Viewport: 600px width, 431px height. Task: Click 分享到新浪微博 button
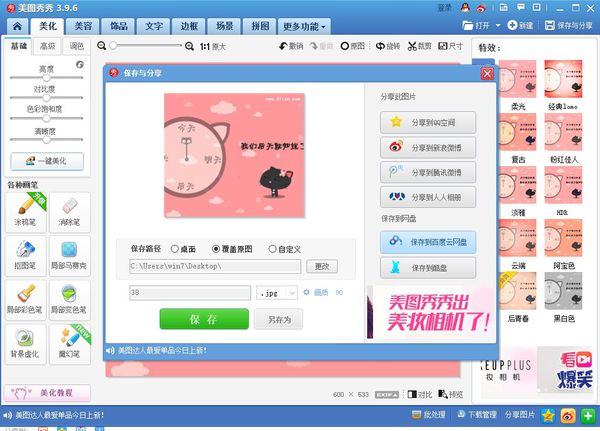point(428,147)
